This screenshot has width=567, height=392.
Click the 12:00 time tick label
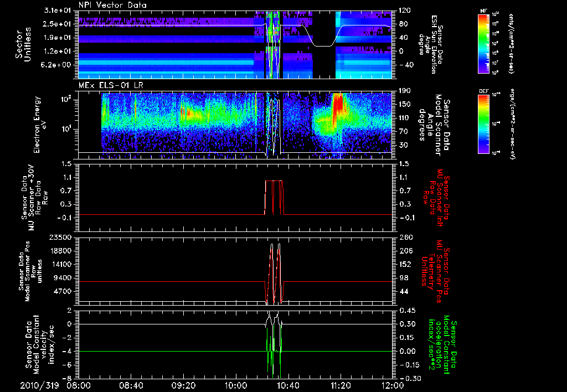[x=392, y=385]
